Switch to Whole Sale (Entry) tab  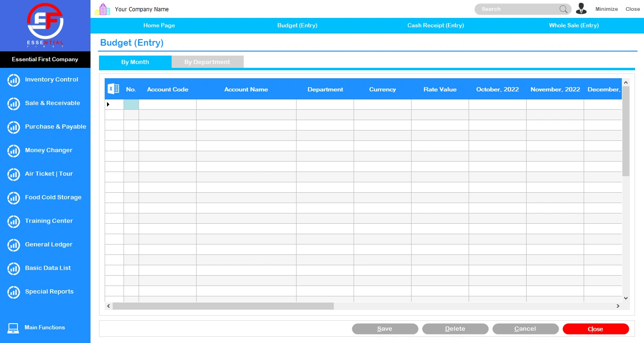574,25
